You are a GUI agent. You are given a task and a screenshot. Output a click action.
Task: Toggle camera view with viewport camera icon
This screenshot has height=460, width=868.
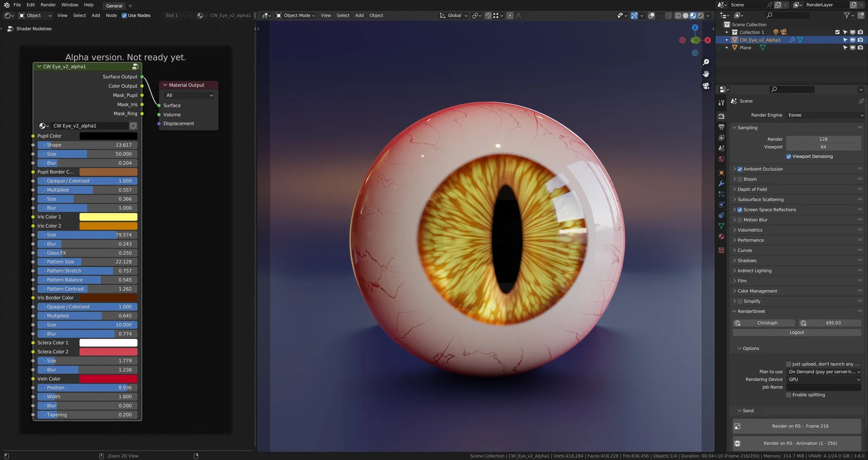(x=706, y=86)
